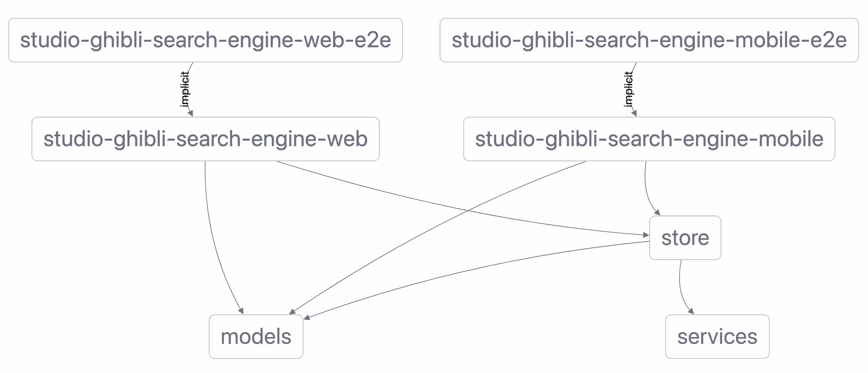Screen dimensions: 868x373
Task: Click arrowhead from store entering models' right side
Action: tap(307, 317)
